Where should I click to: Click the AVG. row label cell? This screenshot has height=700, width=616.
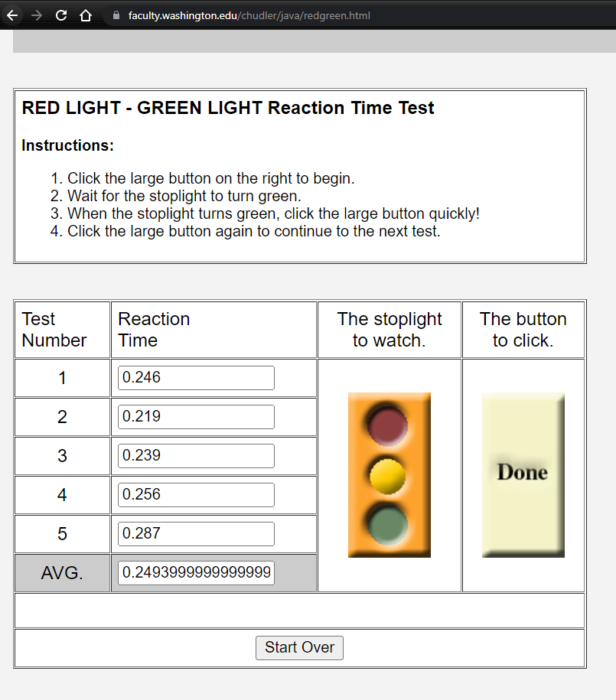click(x=63, y=573)
